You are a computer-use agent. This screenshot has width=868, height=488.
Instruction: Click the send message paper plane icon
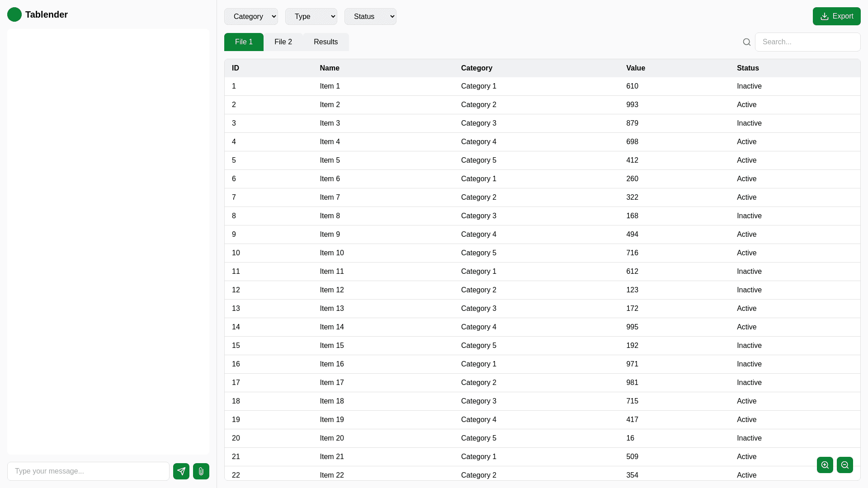pyautogui.click(x=181, y=471)
